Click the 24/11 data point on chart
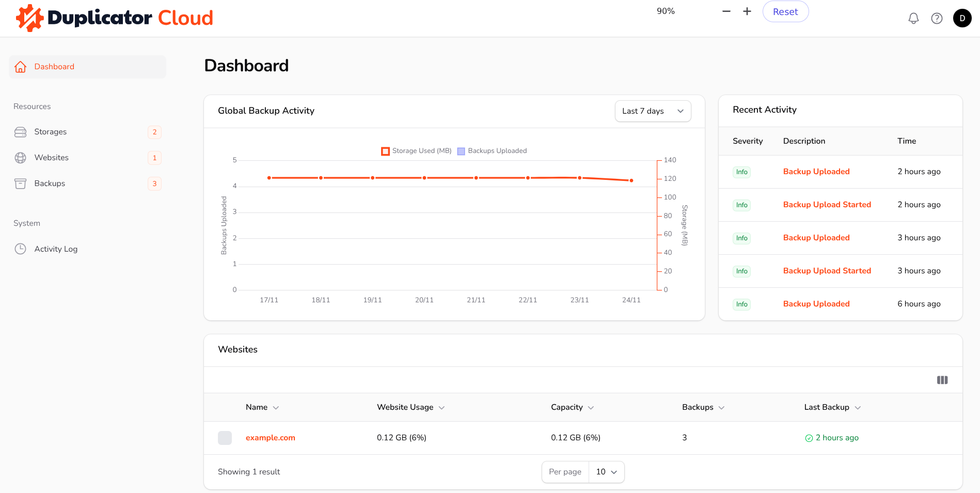The height and width of the screenshot is (493, 980). 631,180
